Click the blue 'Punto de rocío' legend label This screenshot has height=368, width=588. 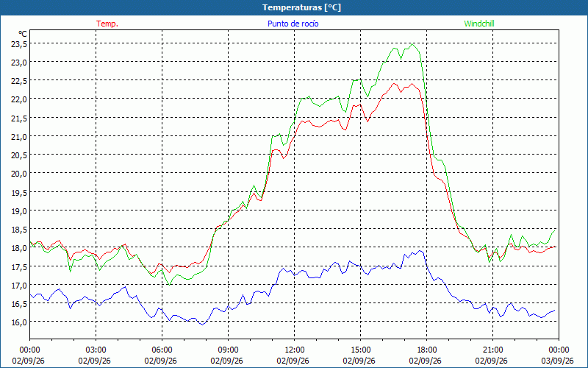(x=293, y=24)
